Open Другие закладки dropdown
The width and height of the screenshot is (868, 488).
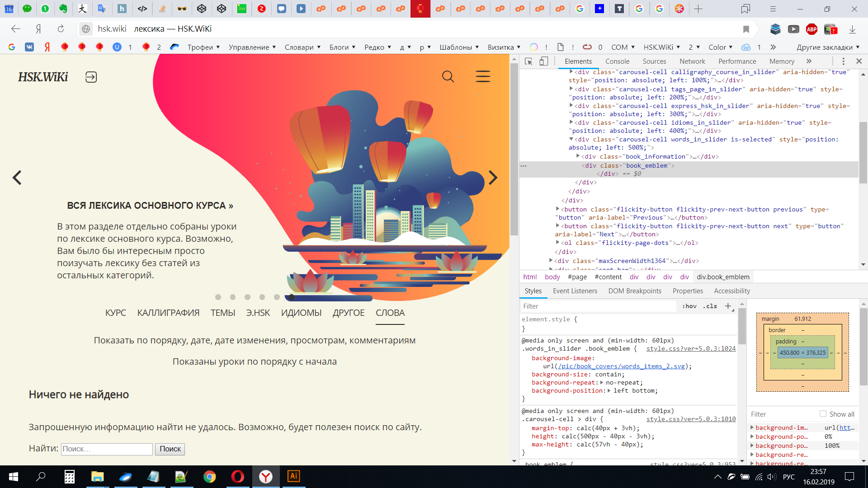(828, 47)
